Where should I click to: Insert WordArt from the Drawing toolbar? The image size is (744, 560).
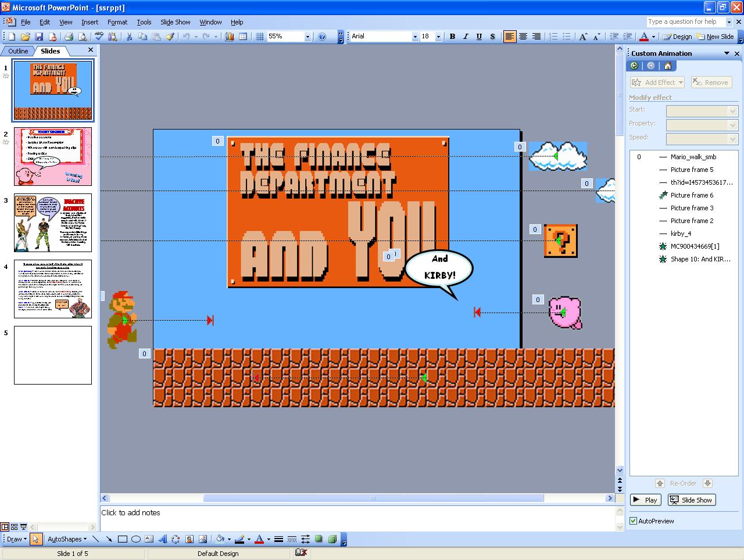(x=163, y=539)
